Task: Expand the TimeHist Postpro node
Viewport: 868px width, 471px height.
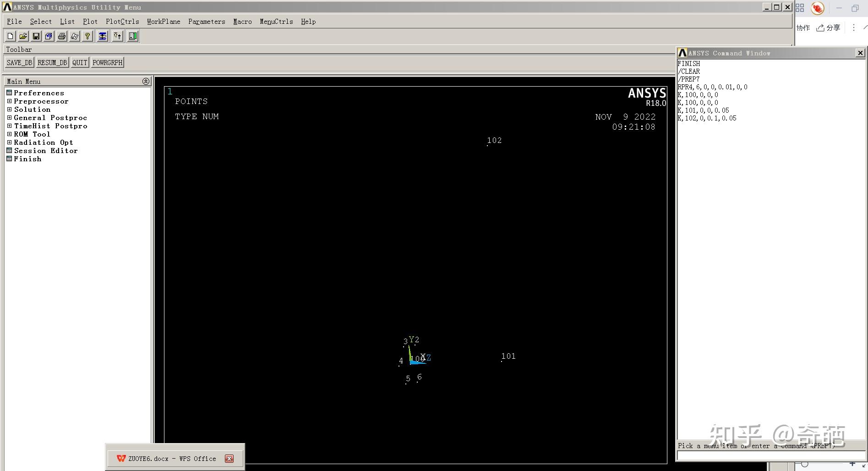Action: pyautogui.click(x=9, y=126)
